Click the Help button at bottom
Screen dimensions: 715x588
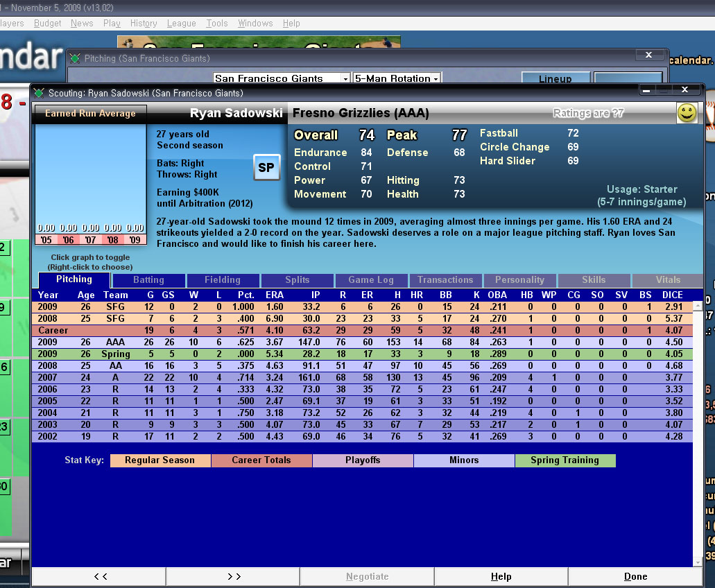point(501,577)
